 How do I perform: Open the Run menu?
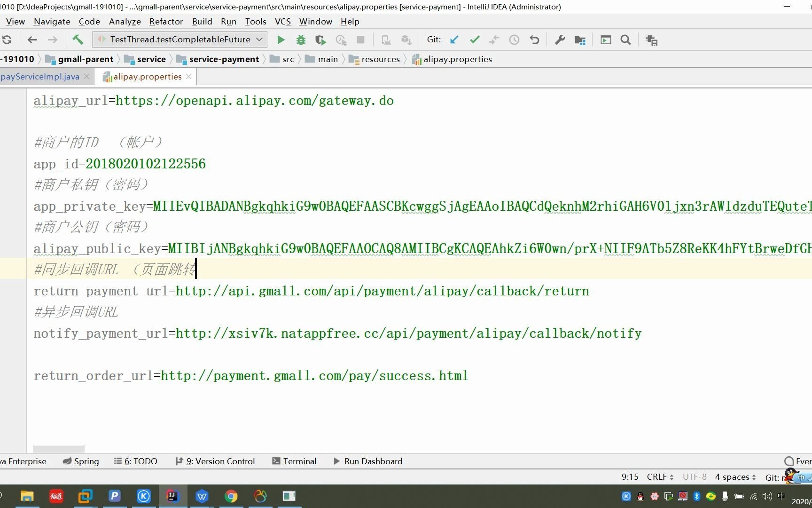tap(228, 22)
